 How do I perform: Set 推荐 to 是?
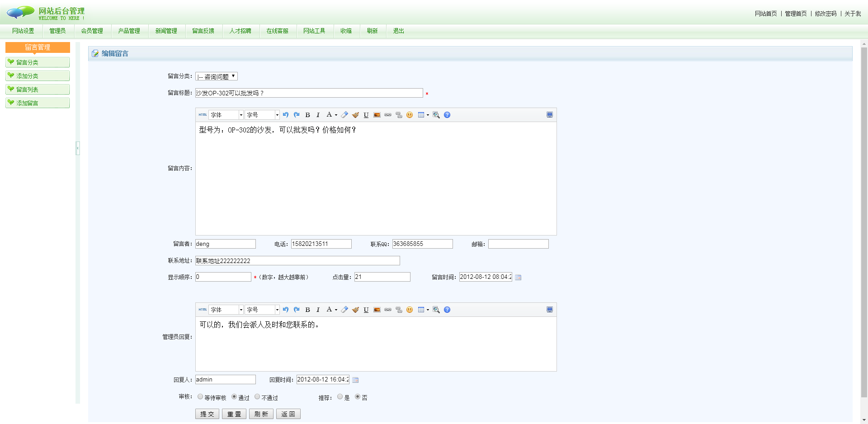click(340, 397)
